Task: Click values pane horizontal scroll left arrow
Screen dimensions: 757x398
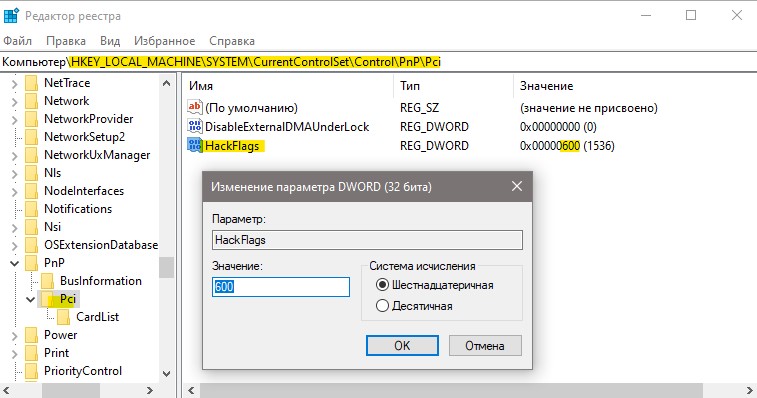Action: coord(191,390)
